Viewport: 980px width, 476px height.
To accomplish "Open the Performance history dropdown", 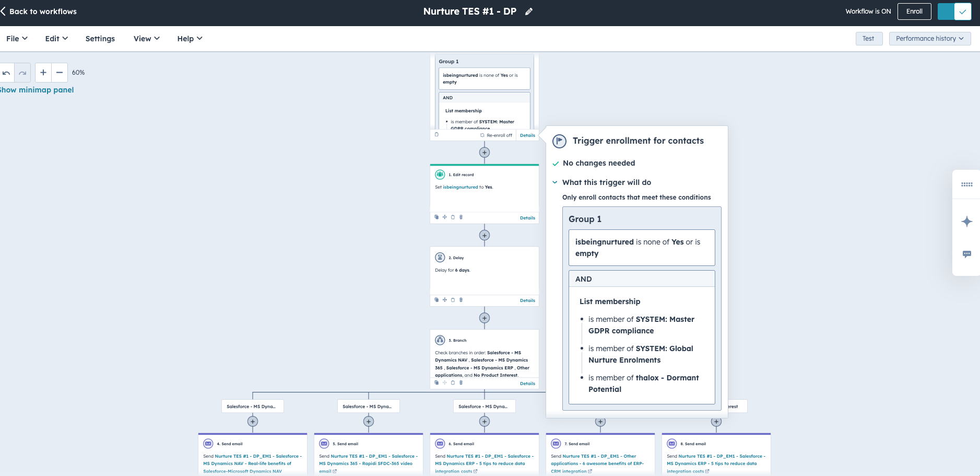I will [x=930, y=39].
